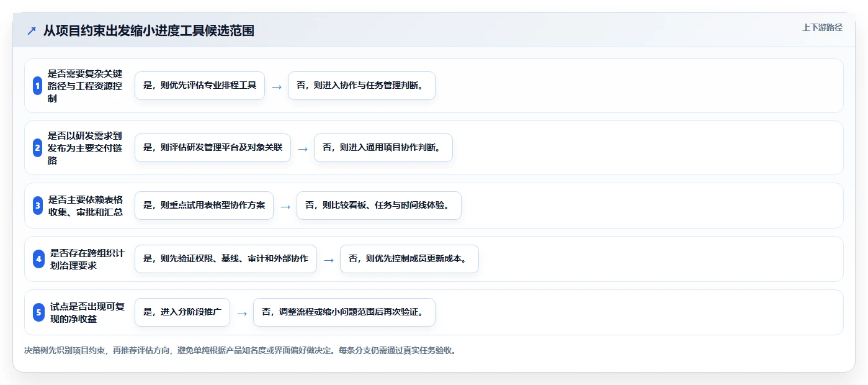Choose 否，则比较看板、任务与时间线体验
This screenshot has height=385, width=868.
pyautogui.click(x=379, y=206)
